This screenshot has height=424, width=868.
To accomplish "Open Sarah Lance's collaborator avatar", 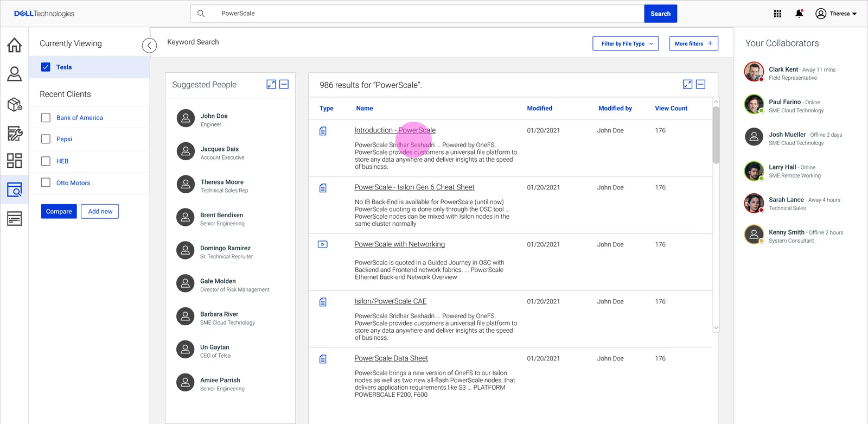I will (754, 203).
